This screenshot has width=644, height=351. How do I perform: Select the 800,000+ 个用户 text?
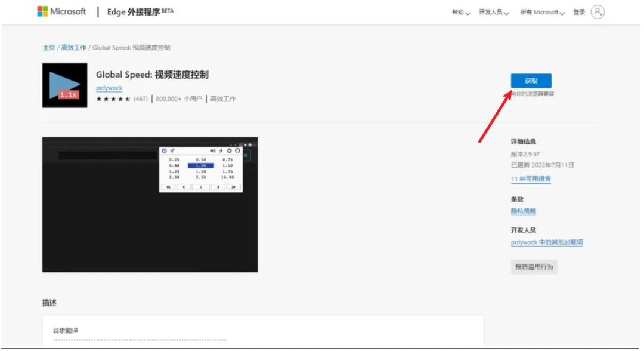click(179, 99)
